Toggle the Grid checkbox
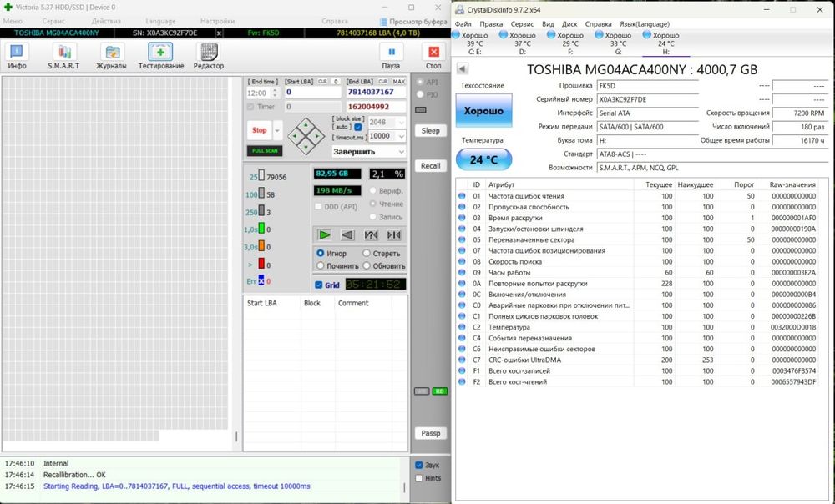The image size is (835, 504). coord(318,285)
